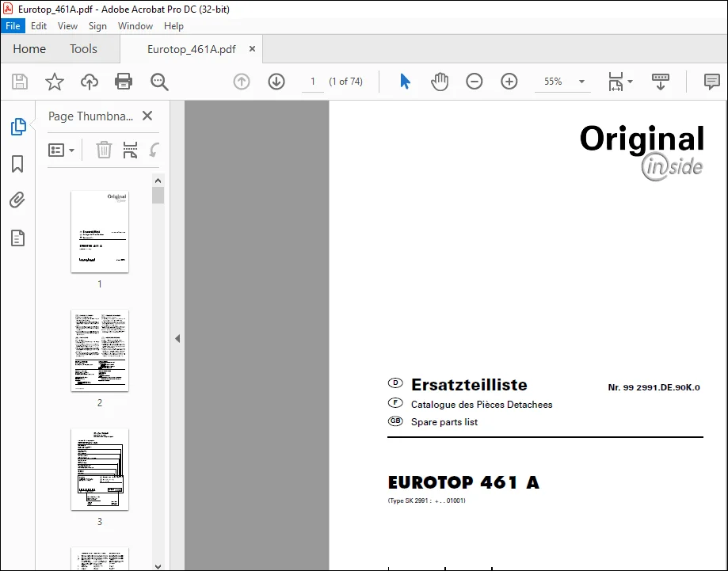Go to the Home tab

(29, 49)
